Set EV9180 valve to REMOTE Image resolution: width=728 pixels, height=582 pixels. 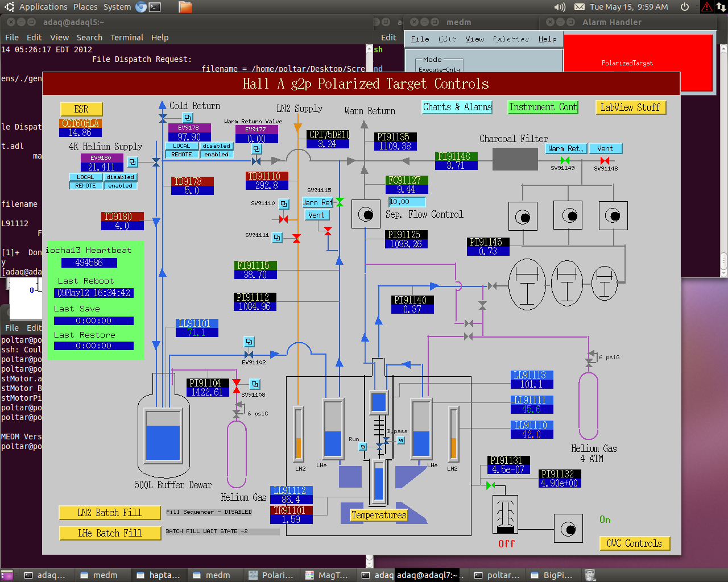(x=85, y=186)
